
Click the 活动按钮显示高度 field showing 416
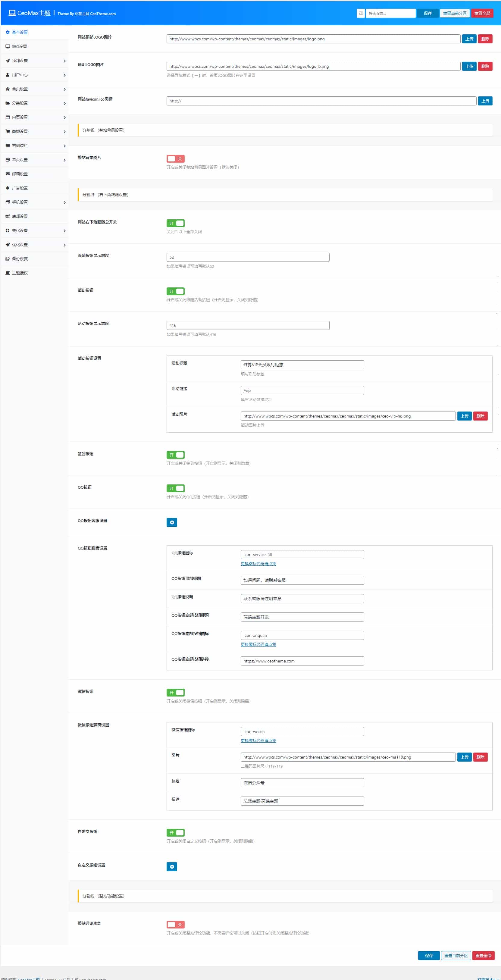248,325
